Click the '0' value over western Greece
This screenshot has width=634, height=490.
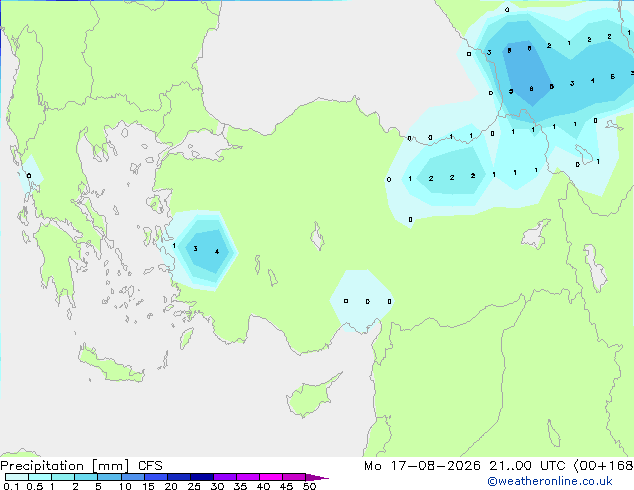(29, 176)
